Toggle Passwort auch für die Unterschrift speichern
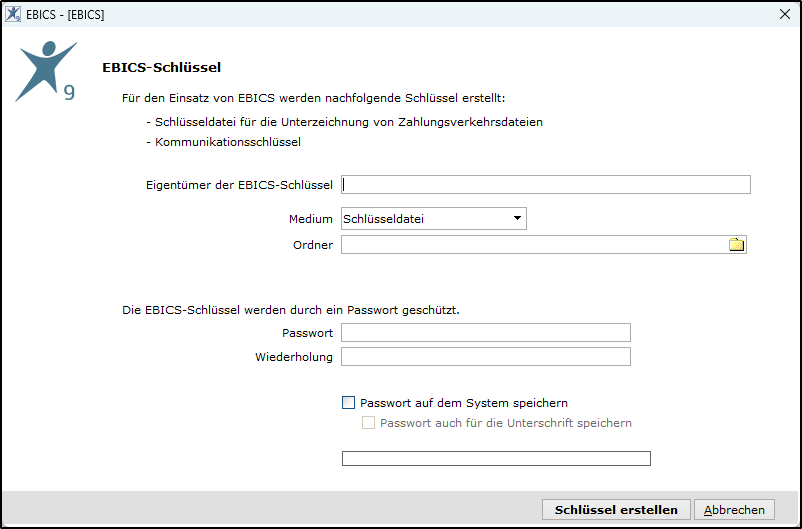Screen dimensions: 802x529 pyautogui.click(x=368, y=423)
